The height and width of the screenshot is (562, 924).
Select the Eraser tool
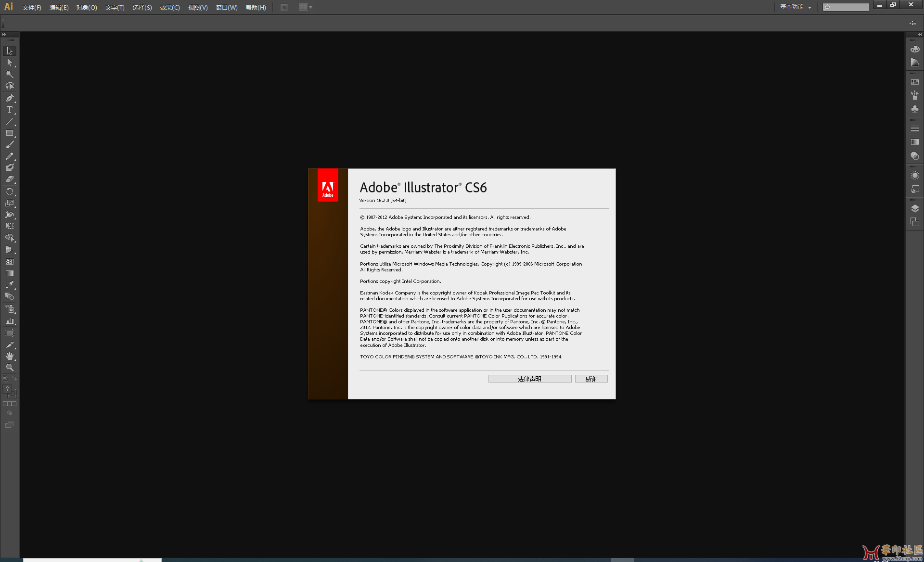coord(9,179)
